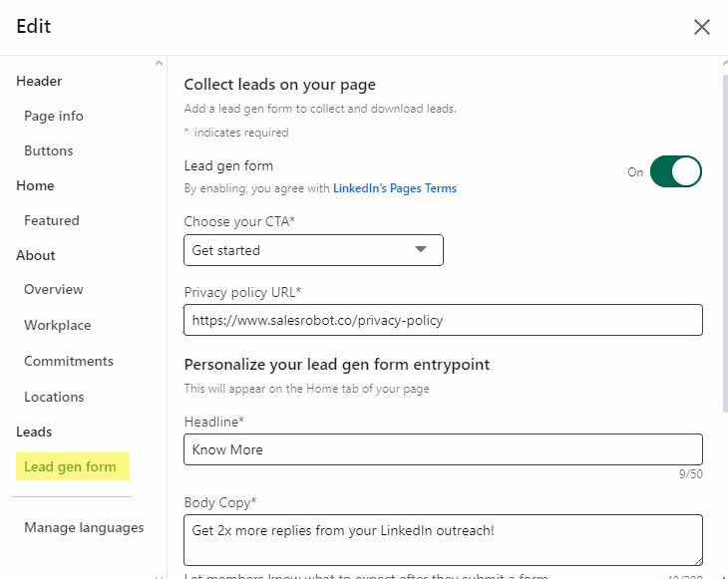Click the About section heading
Screen dimensions: 728x579
[36, 255]
